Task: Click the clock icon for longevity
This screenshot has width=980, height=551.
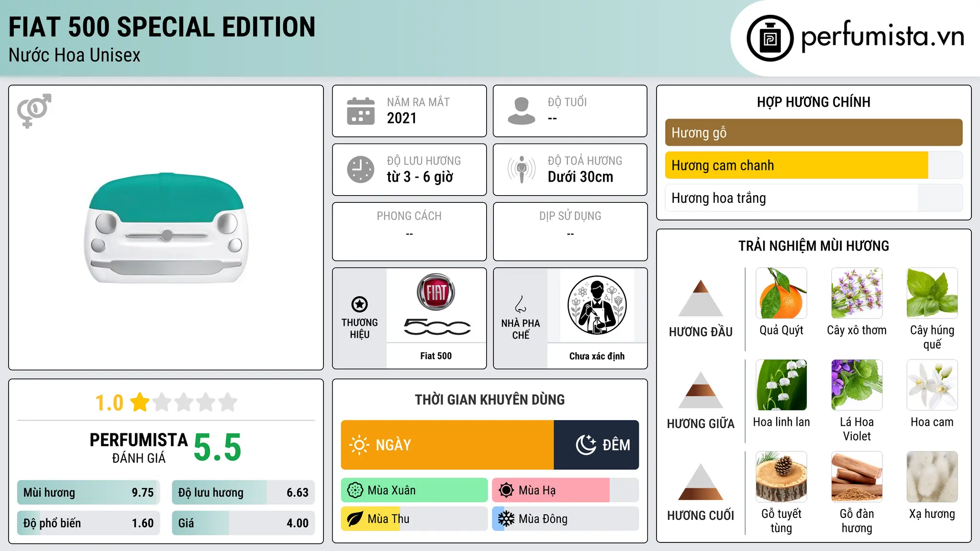Action: point(361,169)
